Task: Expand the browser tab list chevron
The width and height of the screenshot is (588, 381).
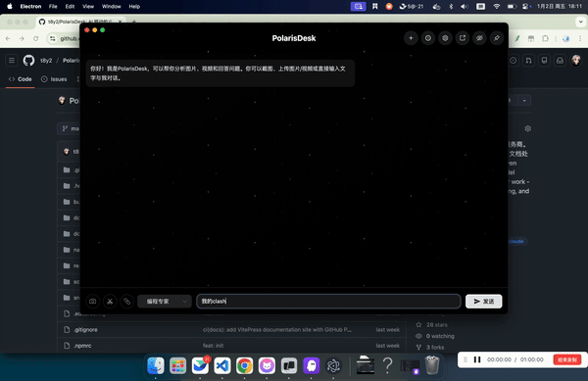Action: coord(580,22)
